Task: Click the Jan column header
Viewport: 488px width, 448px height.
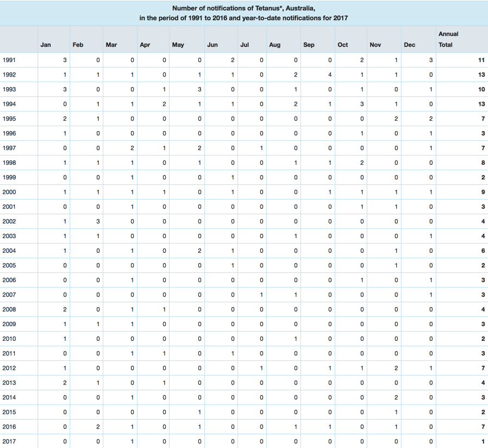Action: tap(46, 45)
